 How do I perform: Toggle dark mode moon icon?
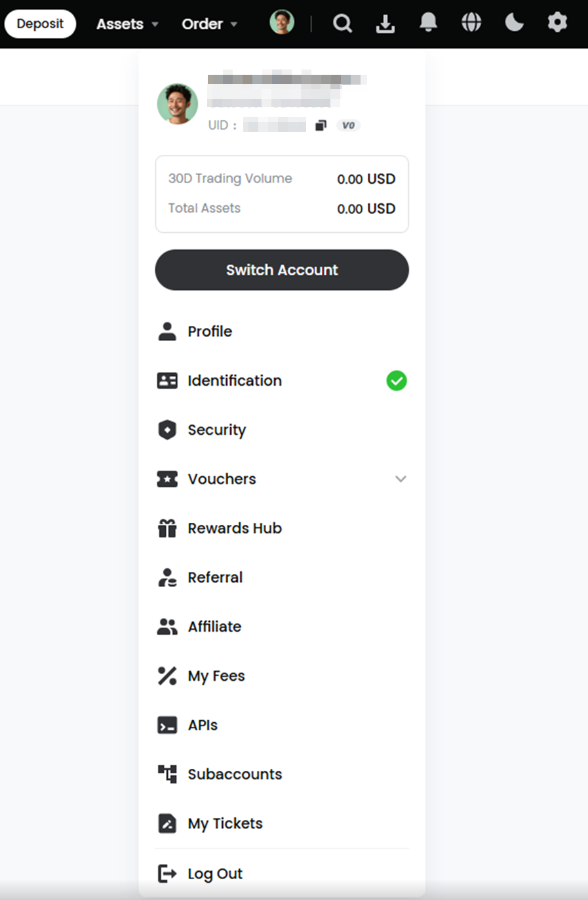[x=515, y=23]
